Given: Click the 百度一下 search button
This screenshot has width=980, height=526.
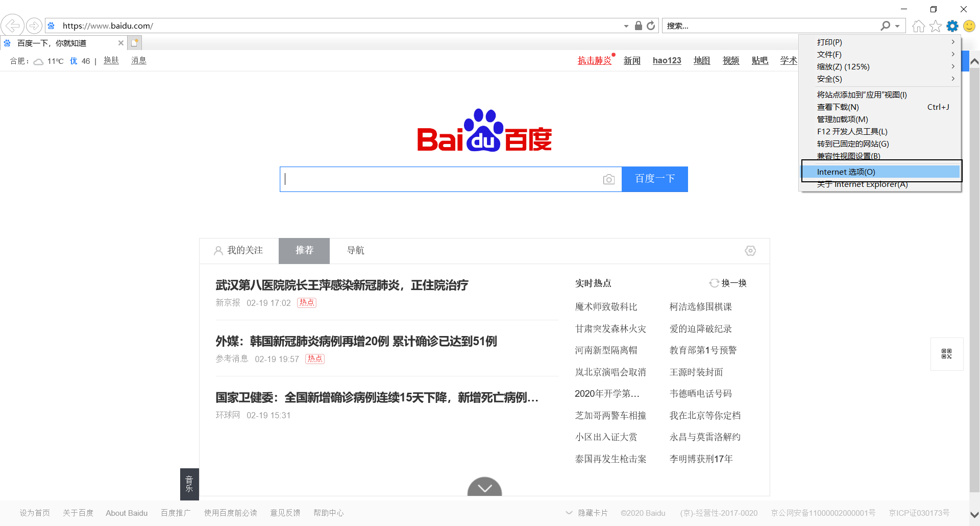Looking at the screenshot, I should [x=654, y=179].
